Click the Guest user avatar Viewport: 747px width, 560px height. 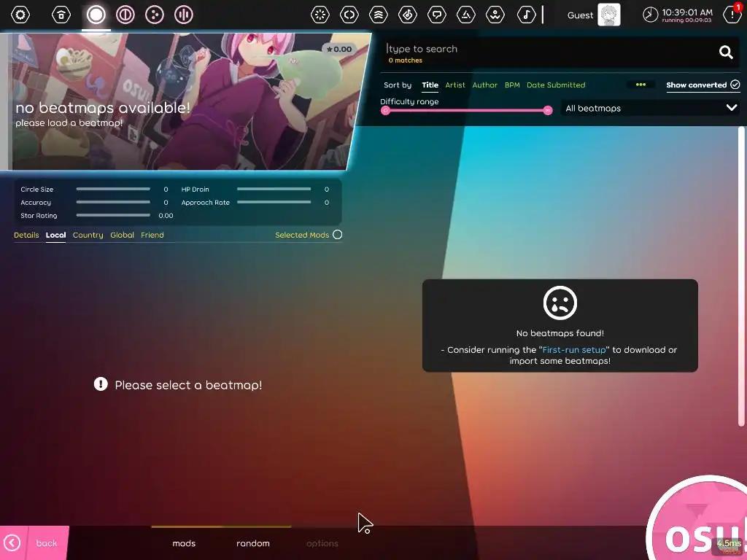click(x=609, y=15)
